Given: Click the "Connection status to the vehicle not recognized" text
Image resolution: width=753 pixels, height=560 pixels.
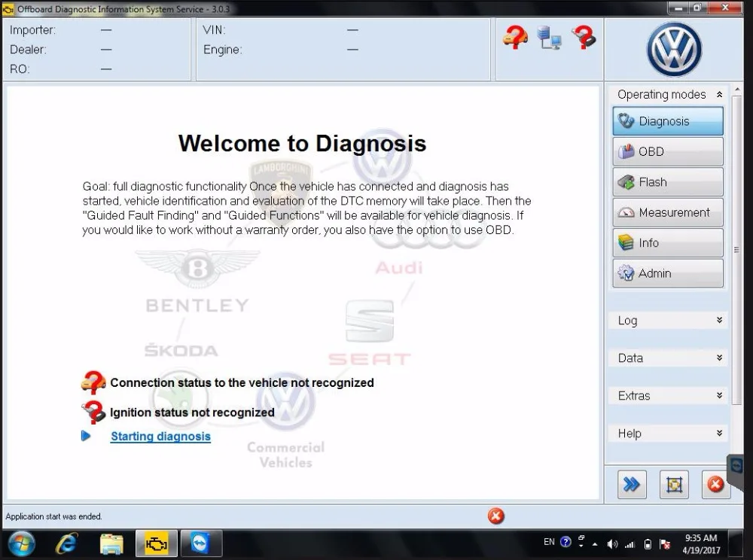Looking at the screenshot, I should [242, 382].
